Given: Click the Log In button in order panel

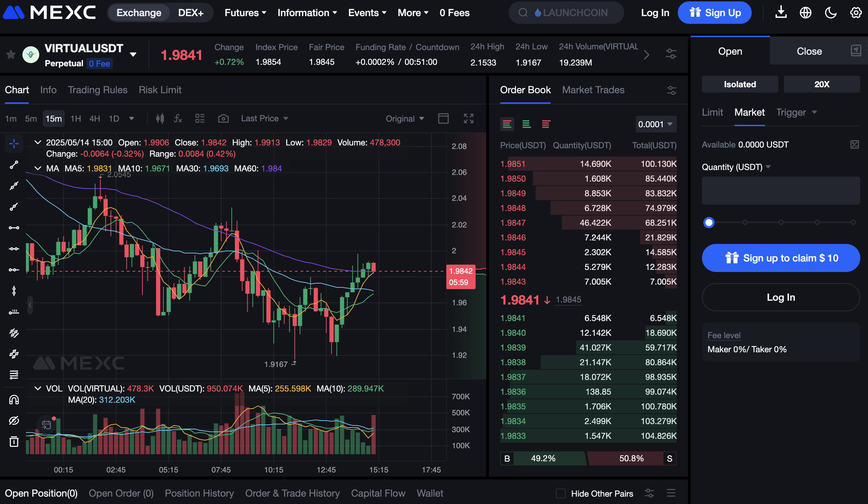Looking at the screenshot, I should [781, 297].
